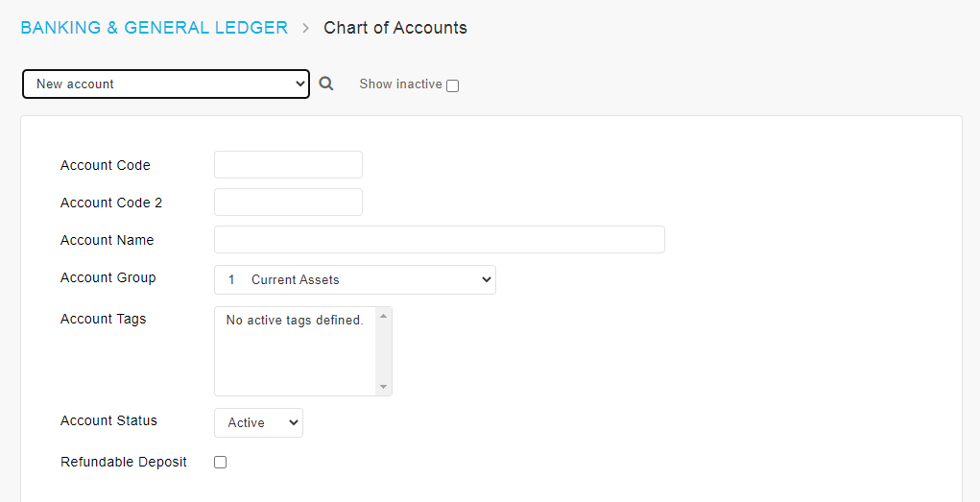The width and height of the screenshot is (980, 502).
Task: Open the Account Status Active dropdown
Action: pyautogui.click(x=259, y=422)
